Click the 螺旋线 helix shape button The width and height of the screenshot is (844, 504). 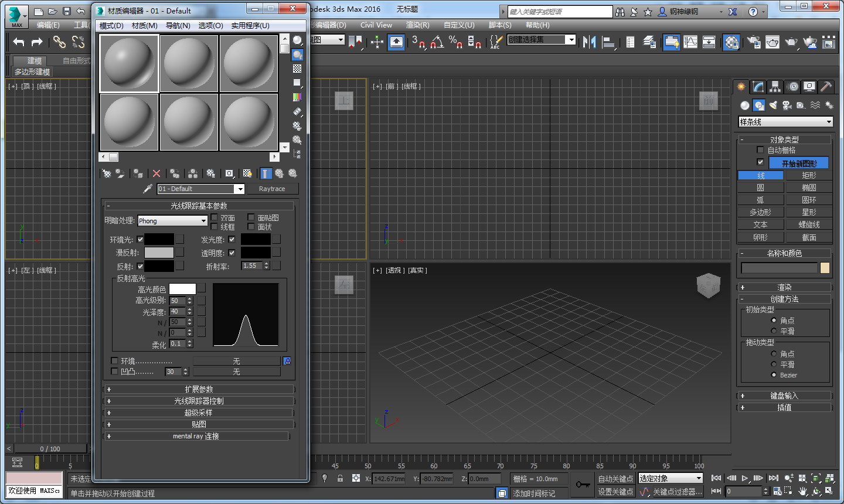click(x=809, y=224)
